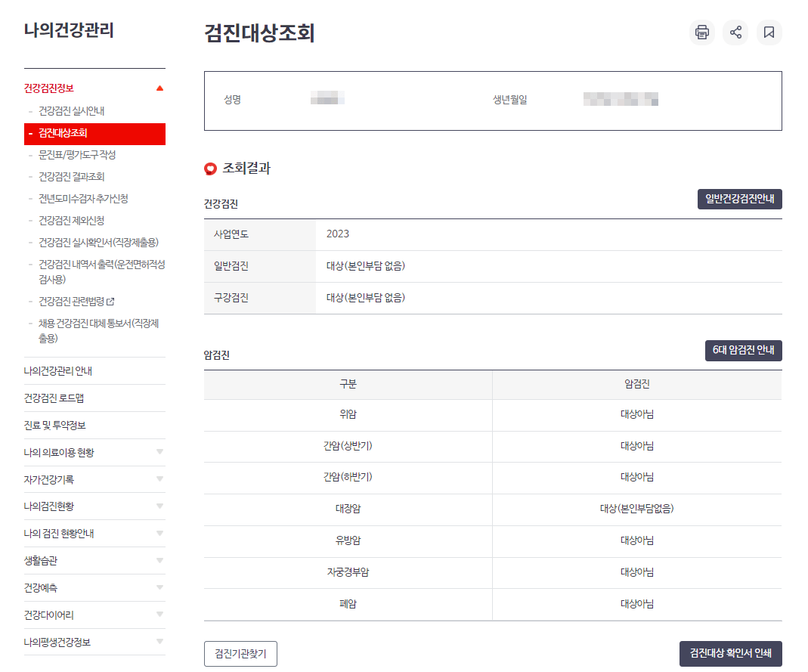Screen dimensions: 808x672
Task: Print the 검진대상조회 page using the printer icon
Action: coord(701,33)
